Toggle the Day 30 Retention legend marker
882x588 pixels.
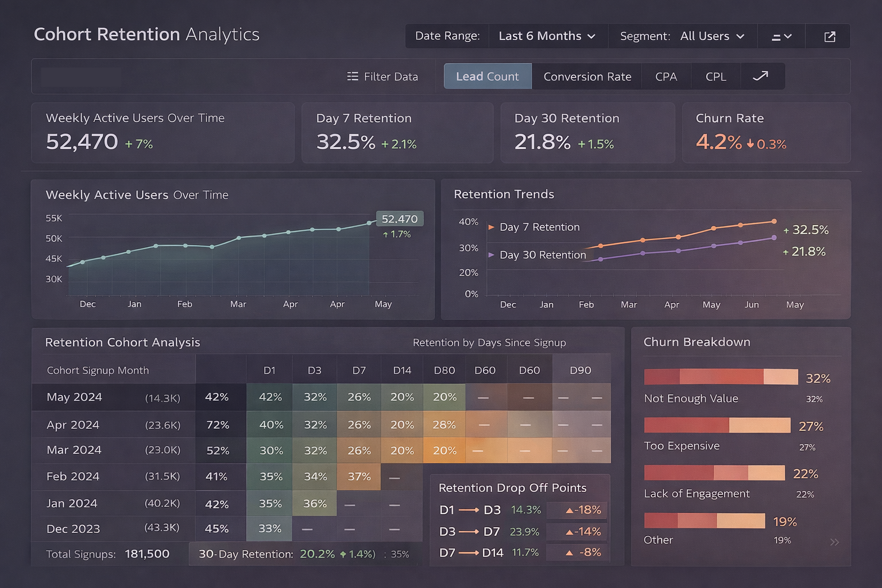coord(492,254)
